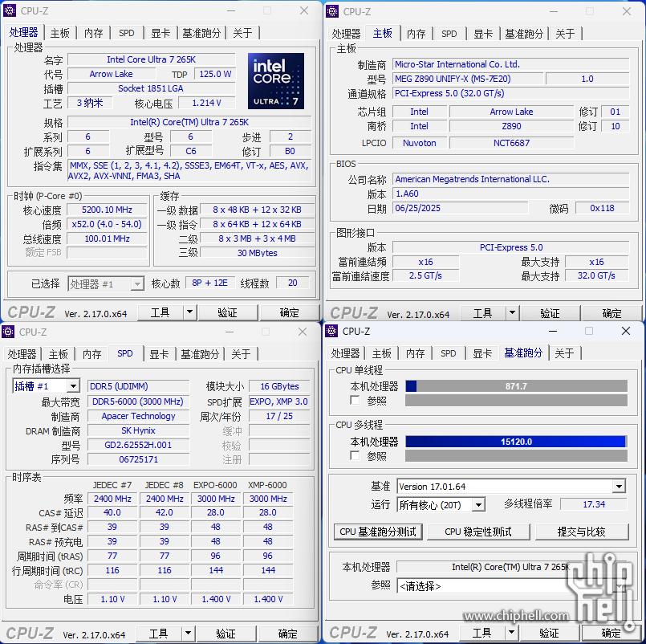Click the Intel Core Ultra 7 logo
This screenshot has height=644, width=646.
276,81
